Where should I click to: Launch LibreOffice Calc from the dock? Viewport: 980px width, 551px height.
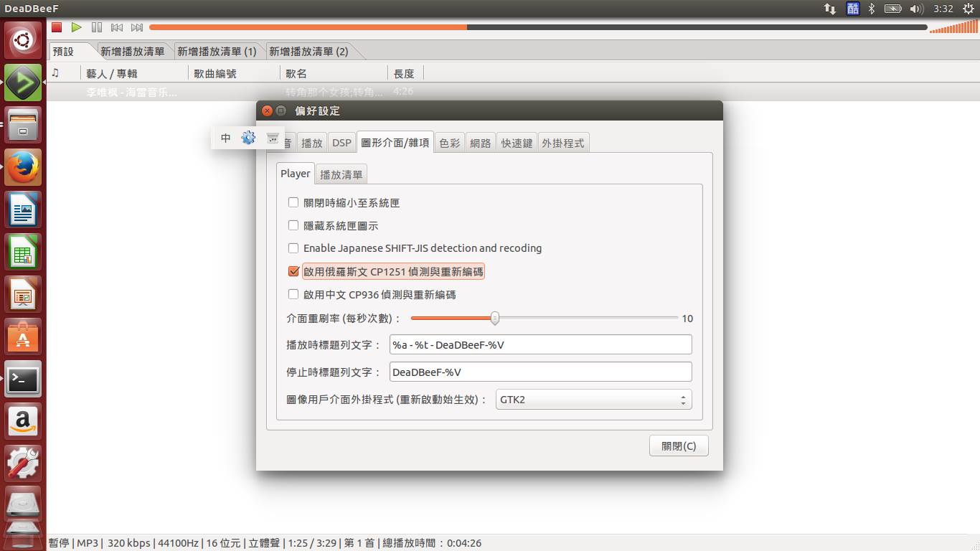pos(23,251)
